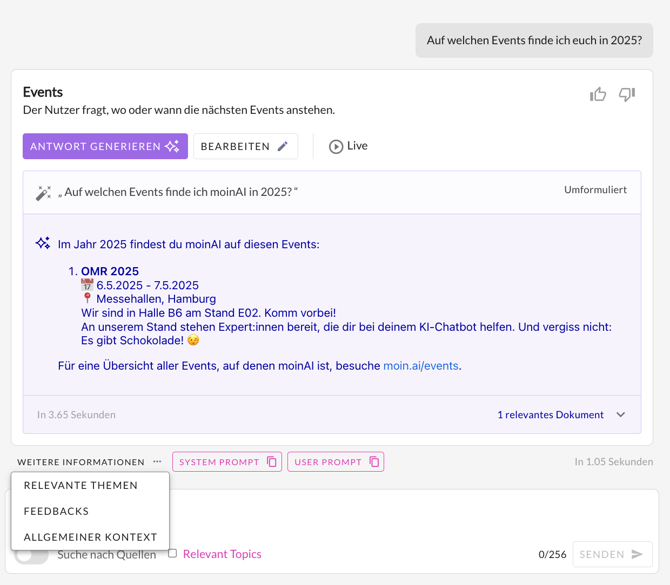This screenshot has width=670, height=585.
Task: Select Relevante Themen from the menu
Action: (x=81, y=485)
